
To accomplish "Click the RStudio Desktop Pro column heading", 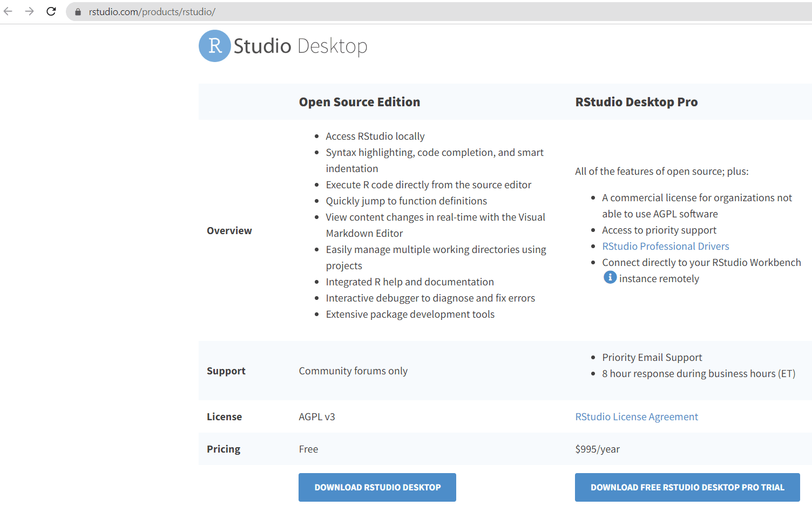I will click(x=636, y=102).
